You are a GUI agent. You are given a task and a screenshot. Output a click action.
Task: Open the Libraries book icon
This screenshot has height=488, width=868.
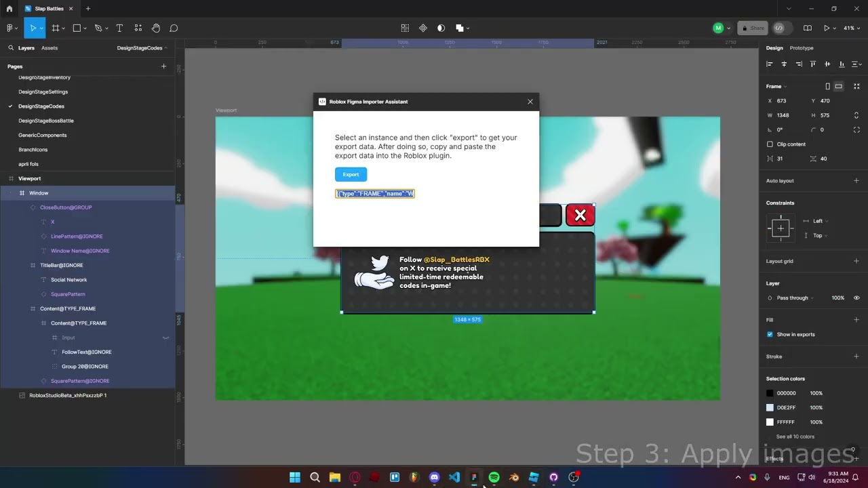tap(808, 28)
